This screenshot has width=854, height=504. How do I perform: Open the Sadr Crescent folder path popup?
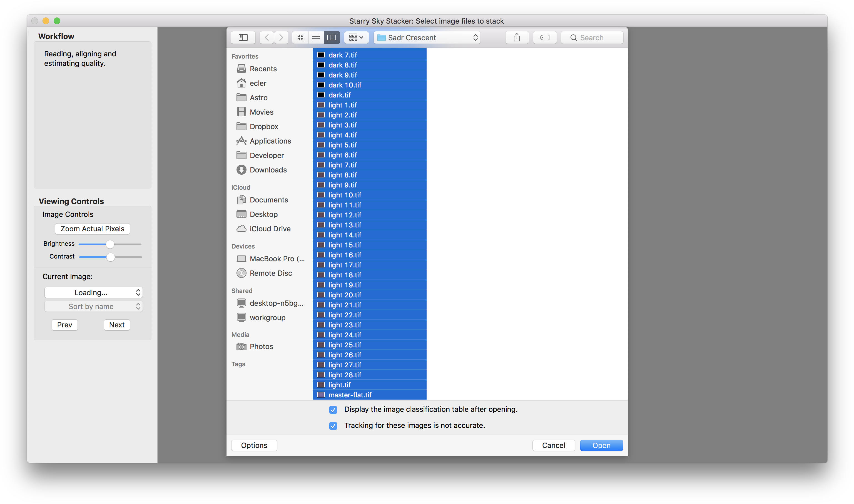[427, 37]
